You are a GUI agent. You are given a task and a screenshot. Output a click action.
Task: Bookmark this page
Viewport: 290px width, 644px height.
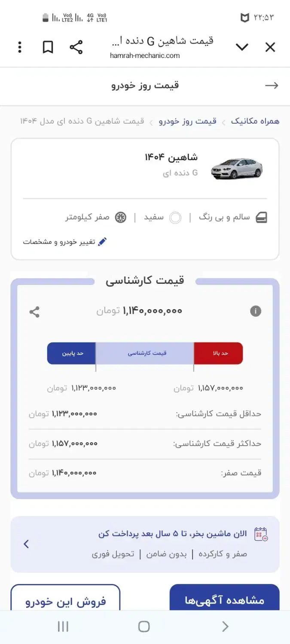[48, 47]
